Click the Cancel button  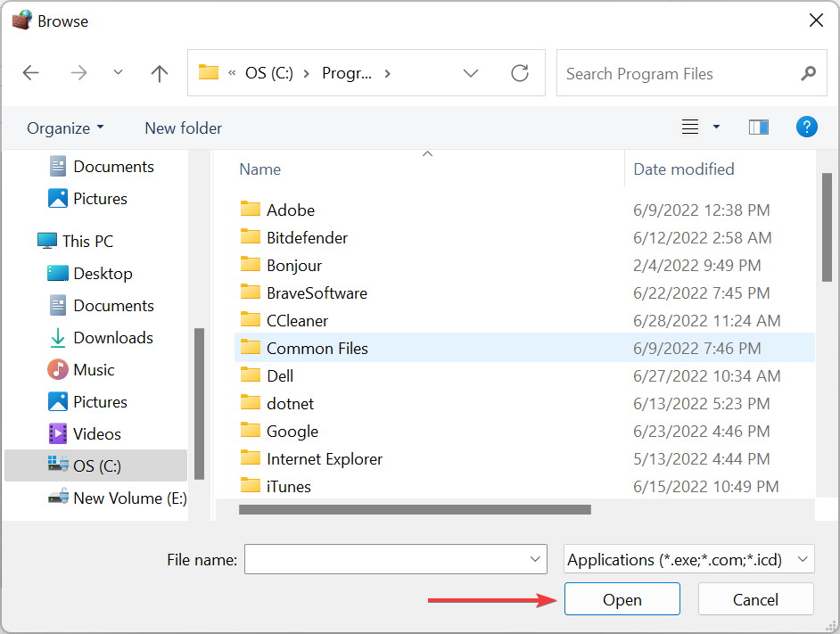coord(755,599)
